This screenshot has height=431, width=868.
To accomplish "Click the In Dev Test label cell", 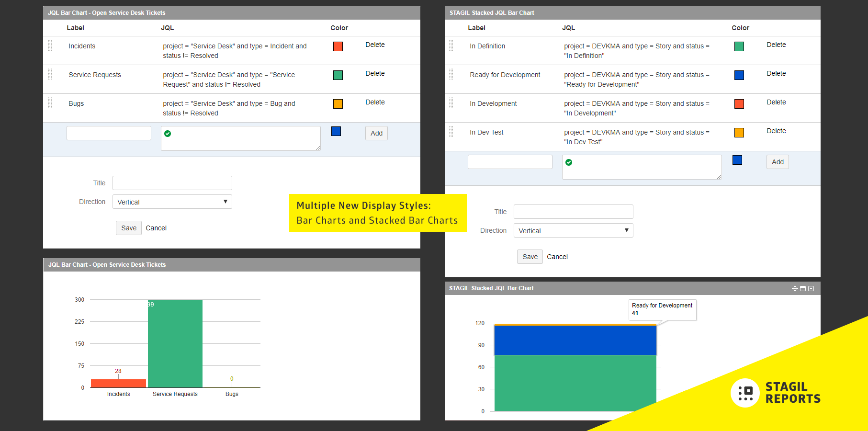I will [486, 132].
